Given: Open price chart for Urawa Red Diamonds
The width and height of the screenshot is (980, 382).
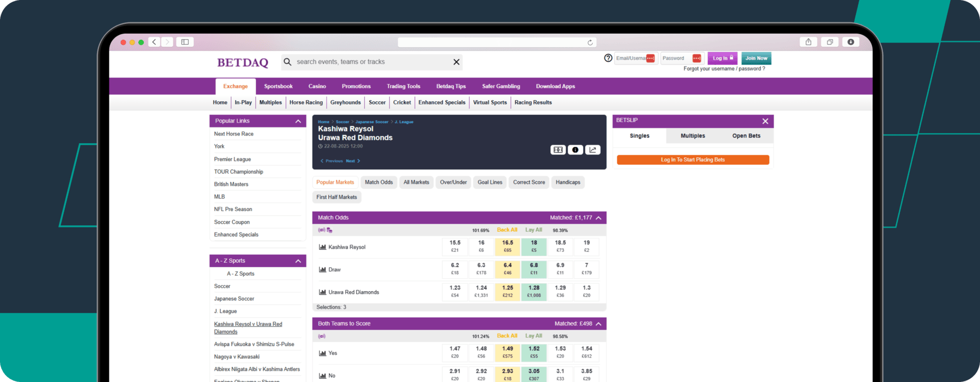Looking at the screenshot, I should 322,292.
